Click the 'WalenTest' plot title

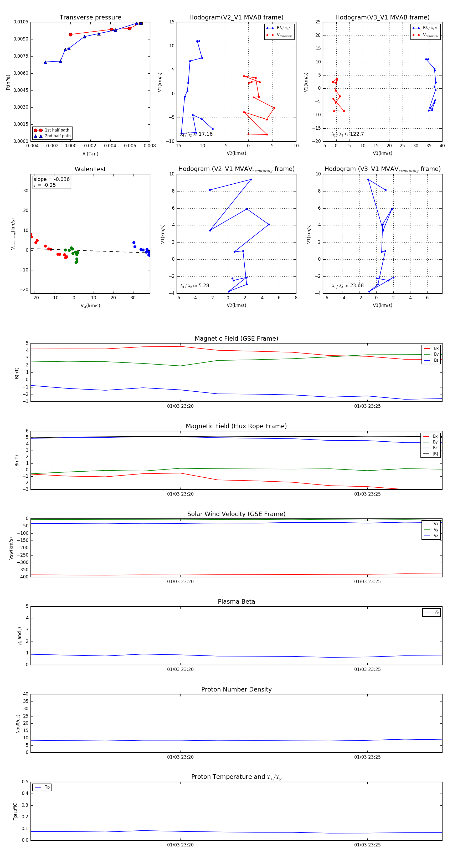[90, 169]
